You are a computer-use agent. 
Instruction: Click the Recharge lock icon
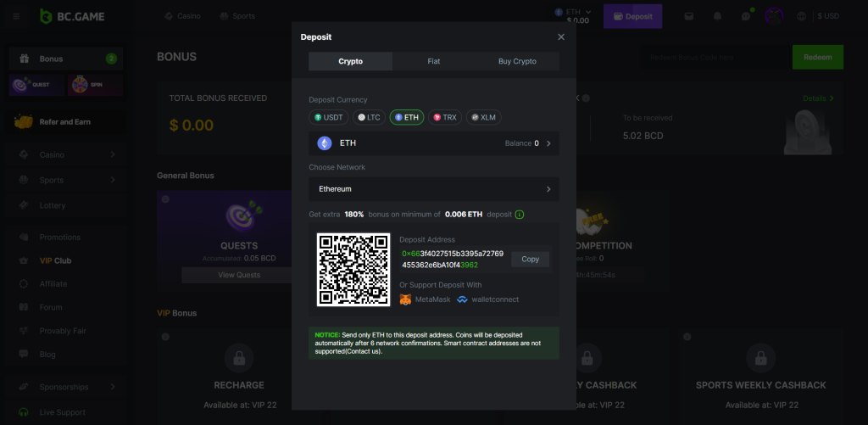pyautogui.click(x=239, y=359)
